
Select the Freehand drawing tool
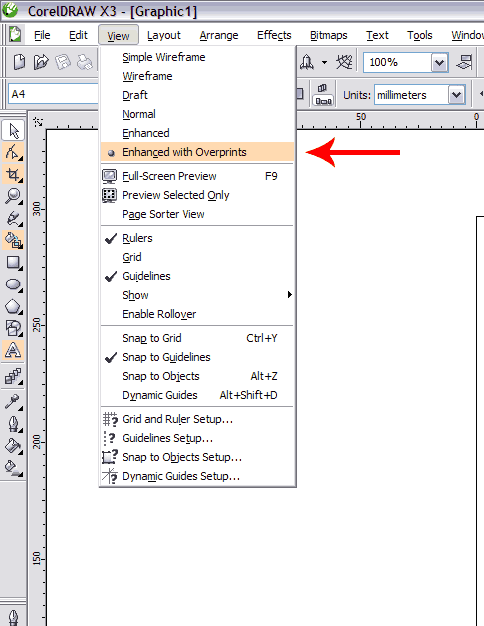click(13, 218)
